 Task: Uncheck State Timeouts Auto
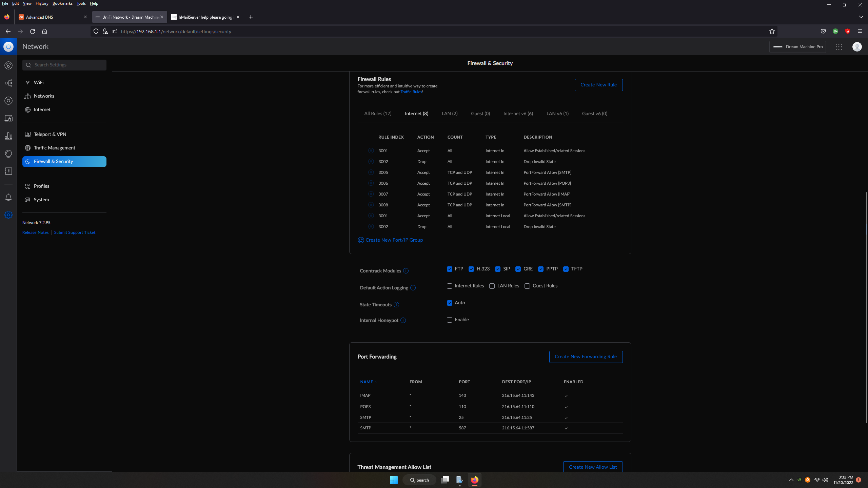pos(450,303)
